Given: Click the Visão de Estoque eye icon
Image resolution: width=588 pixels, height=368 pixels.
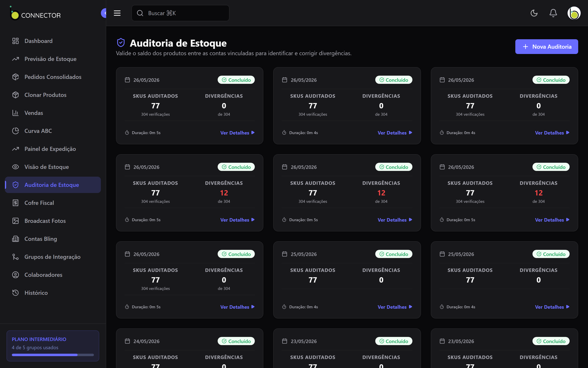Looking at the screenshot, I should (16, 167).
